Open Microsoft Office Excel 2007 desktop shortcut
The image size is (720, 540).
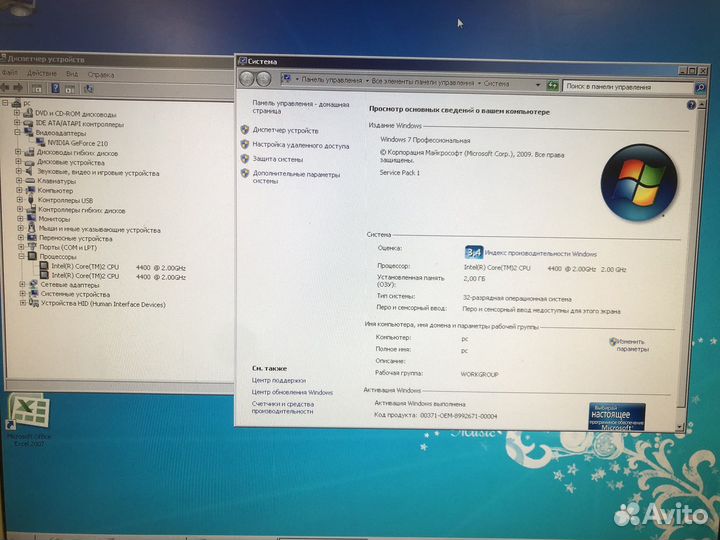point(30,412)
